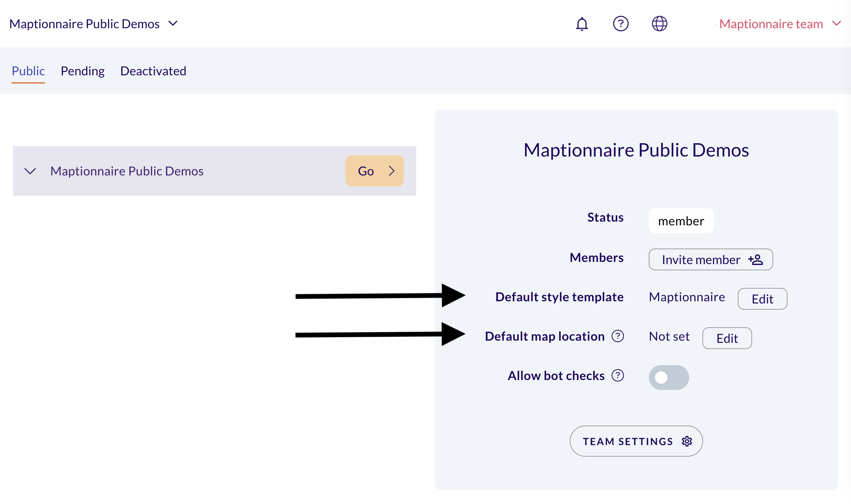Collapse the Maptionnaire Public Demos row
The width and height of the screenshot is (851, 504).
click(30, 171)
